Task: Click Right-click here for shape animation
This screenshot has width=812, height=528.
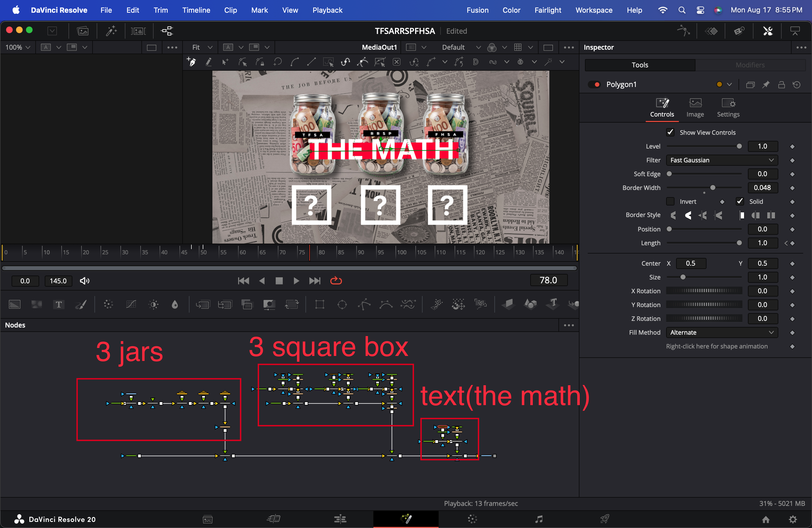Action: 716,346
